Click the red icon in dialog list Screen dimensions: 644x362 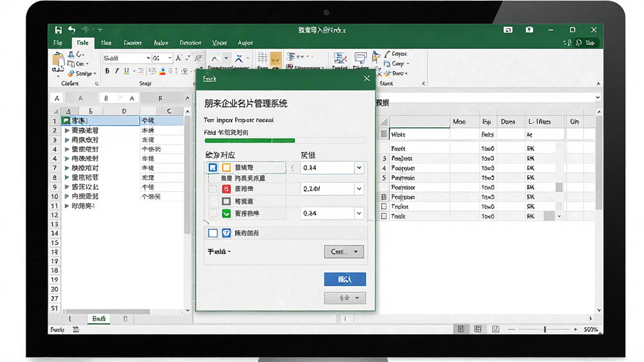tap(226, 189)
